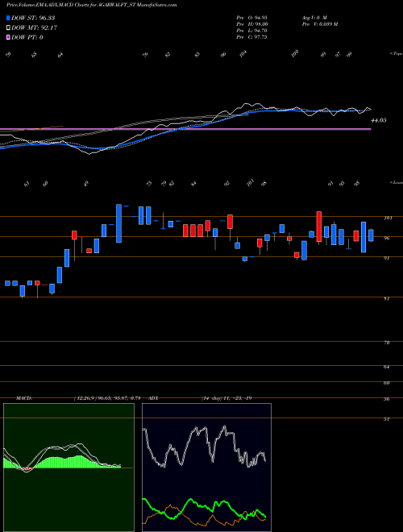
Task: Click the ADX indicator chart panel
Action: [x=206, y=468]
